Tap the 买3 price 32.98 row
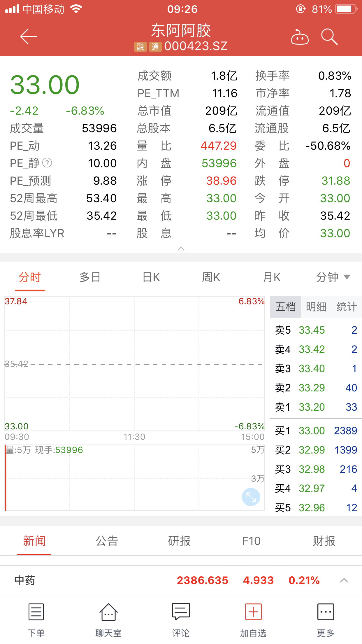 316,469
